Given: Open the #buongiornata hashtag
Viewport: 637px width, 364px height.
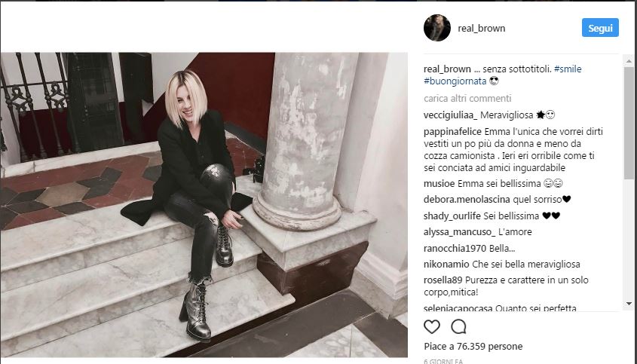Looking at the screenshot, I should pos(455,81).
